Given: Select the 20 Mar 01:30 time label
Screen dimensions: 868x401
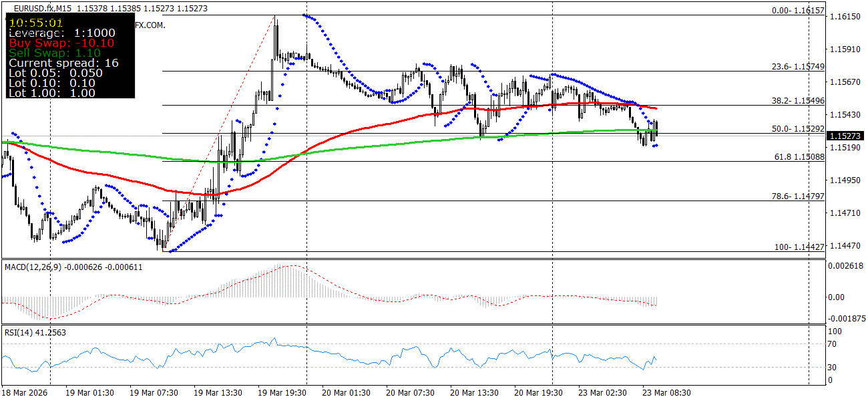Looking at the screenshot, I should 346,393.
